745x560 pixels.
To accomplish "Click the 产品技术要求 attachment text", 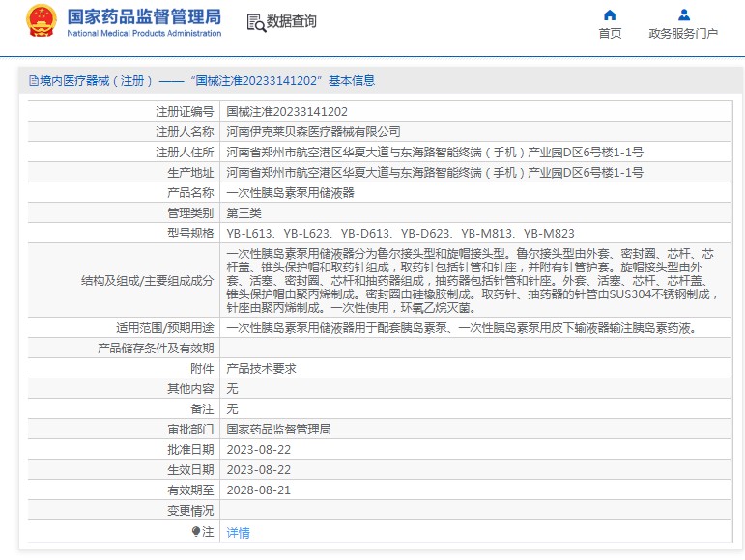I will tap(261, 368).
